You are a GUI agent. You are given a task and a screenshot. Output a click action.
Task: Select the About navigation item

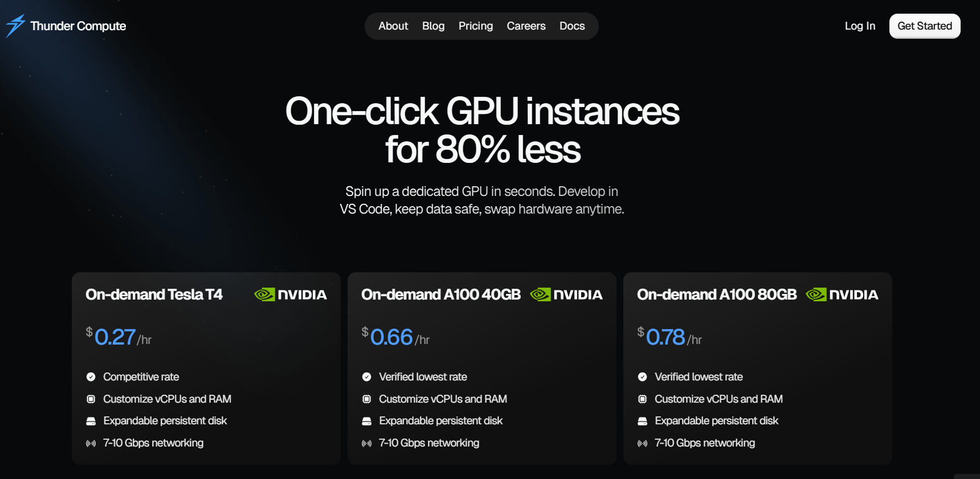pos(393,26)
